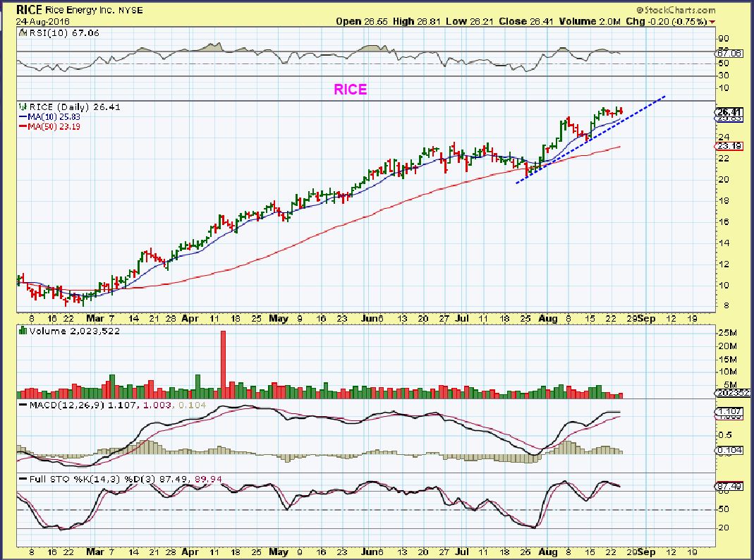Click the small icon before RSI(10)
The image size is (754, 560).
(23, 32)
